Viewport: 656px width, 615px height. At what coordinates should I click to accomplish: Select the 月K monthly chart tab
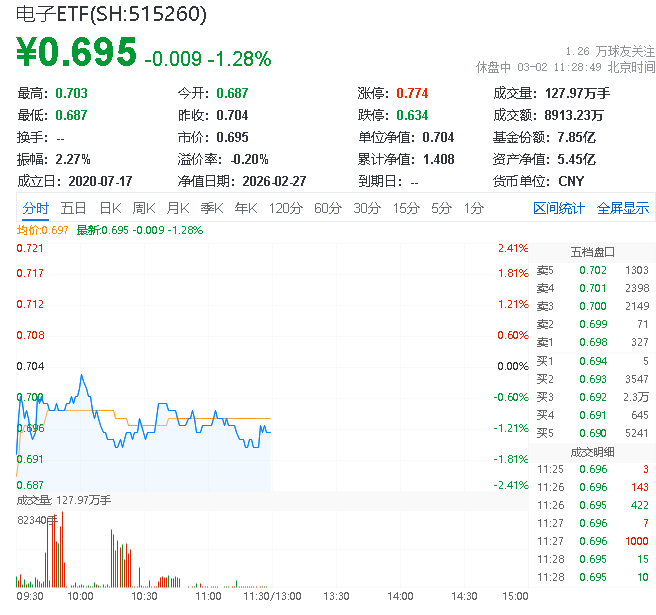pyautogui.click(x=177, y=208)
